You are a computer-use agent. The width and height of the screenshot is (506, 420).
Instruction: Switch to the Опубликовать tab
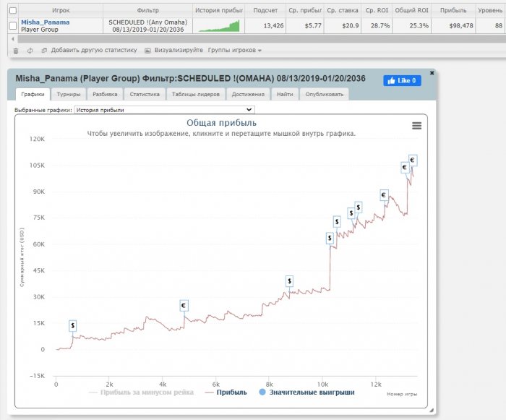pyautogui.click(x=324, y=94)
